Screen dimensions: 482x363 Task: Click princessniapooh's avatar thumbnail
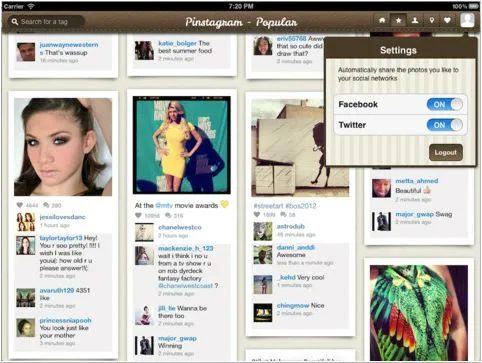pyautogui.click(x=26, y=328)
